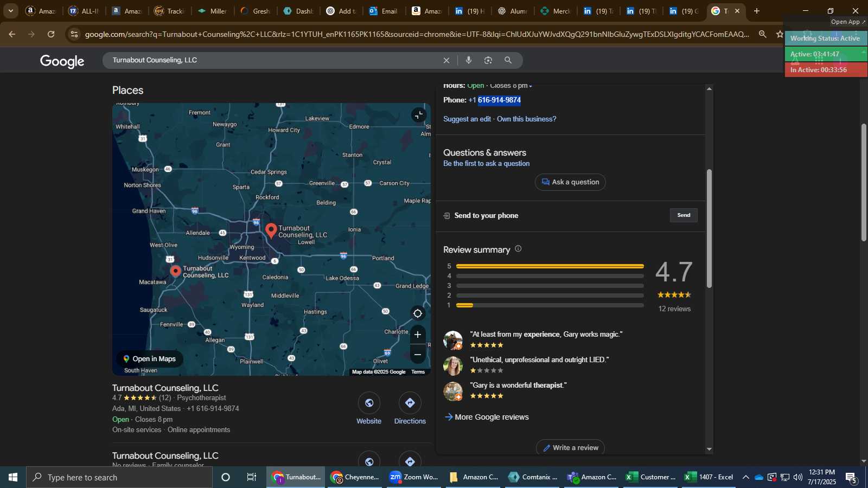The image size is (868, 488).
Task: Open new browser tab
Action: 757,11
